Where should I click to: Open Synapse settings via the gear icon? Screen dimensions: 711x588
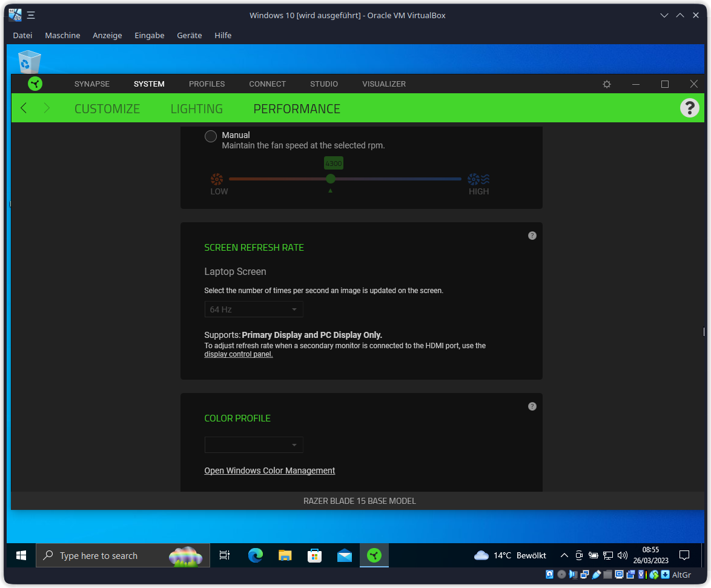coord(606,84)
